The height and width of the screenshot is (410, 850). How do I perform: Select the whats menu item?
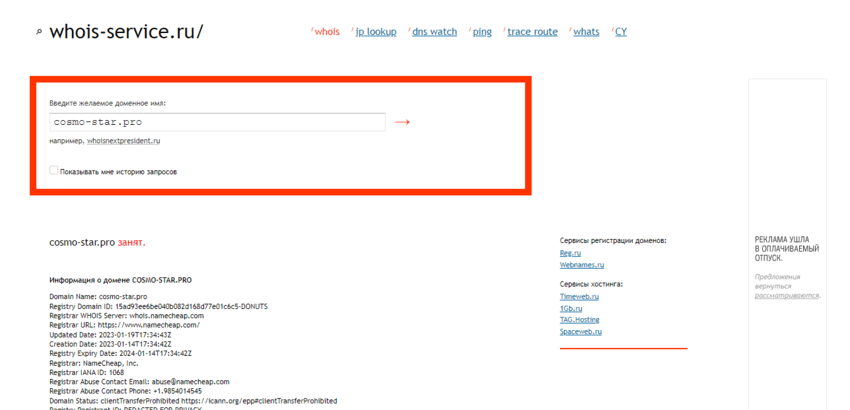[x=586, y=32]
